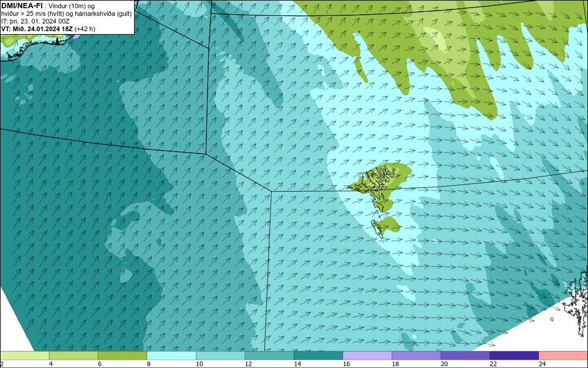Click the scale value '6'

pyautogui.click(x=99, y=364)
